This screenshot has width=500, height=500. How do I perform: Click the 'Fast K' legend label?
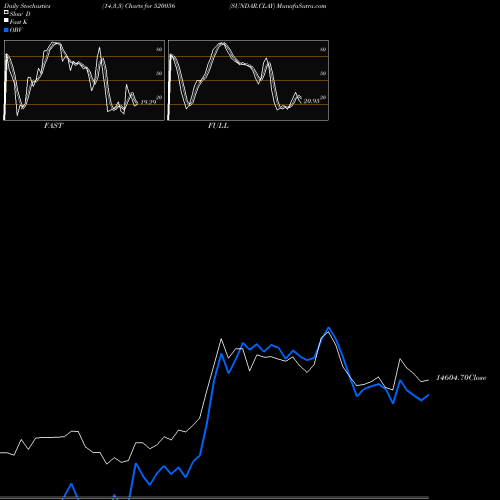pos(19,22)
